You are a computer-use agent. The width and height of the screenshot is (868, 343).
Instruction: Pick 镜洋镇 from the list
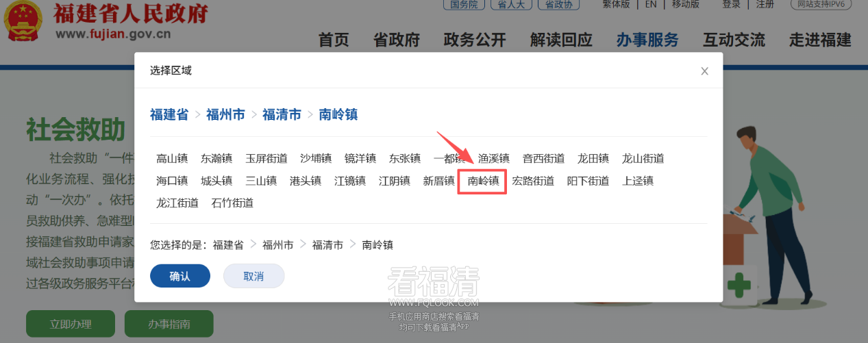360,159
